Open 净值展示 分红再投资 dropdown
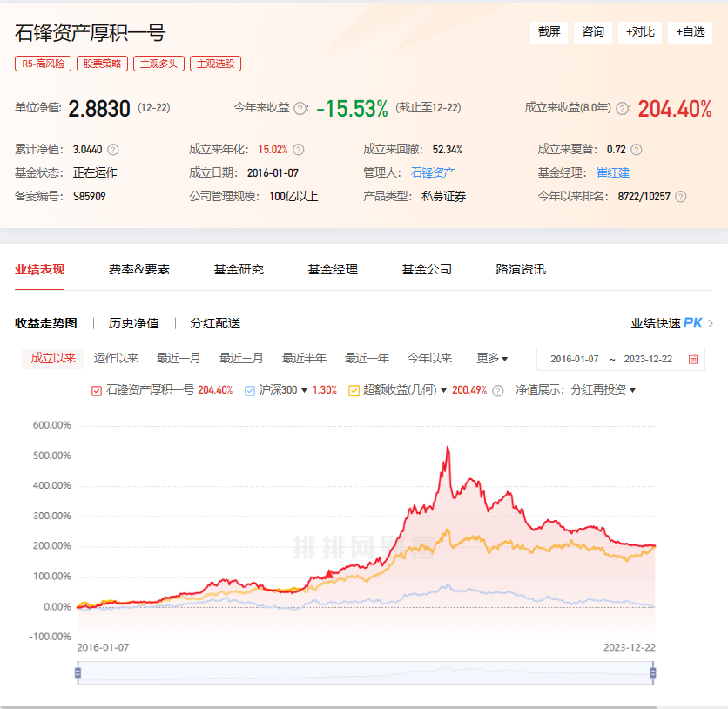This screenshot has width=728, height=709. click(x=603, y=390)
